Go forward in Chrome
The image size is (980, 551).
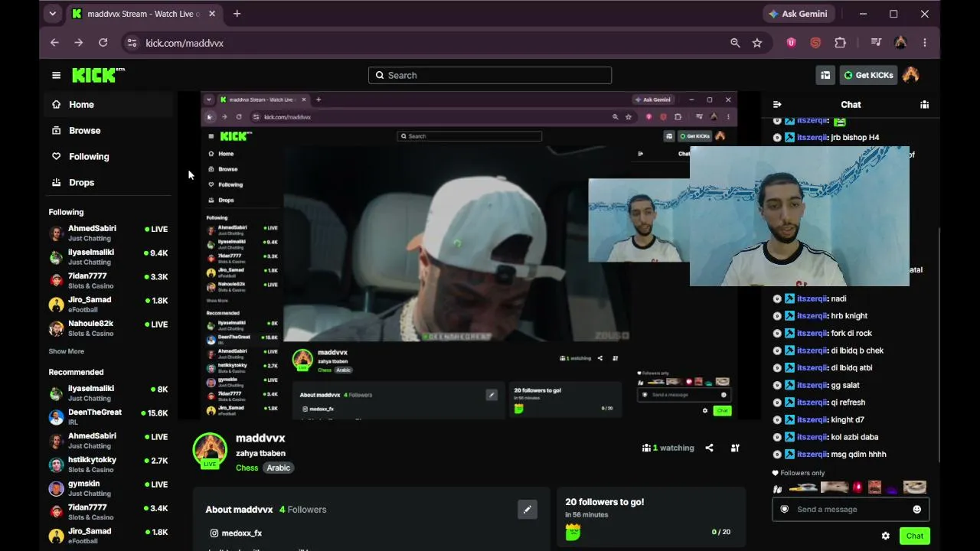pos(79,43)
